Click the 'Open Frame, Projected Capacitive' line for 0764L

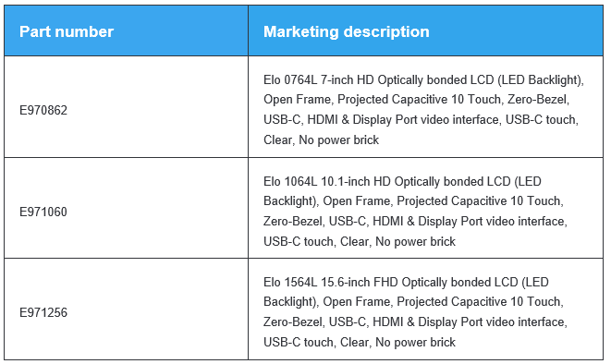point(416,99)
